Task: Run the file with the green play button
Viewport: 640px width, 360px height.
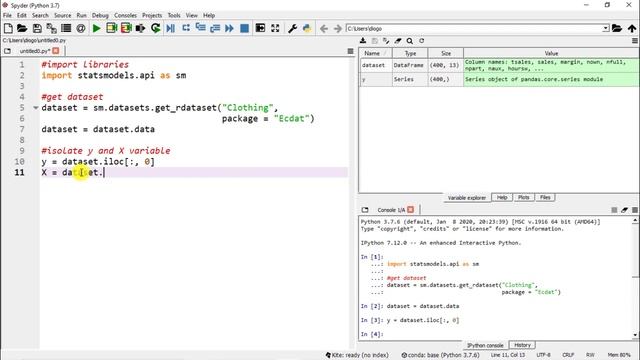Action: pyautogui.click(x=97, y=28)
